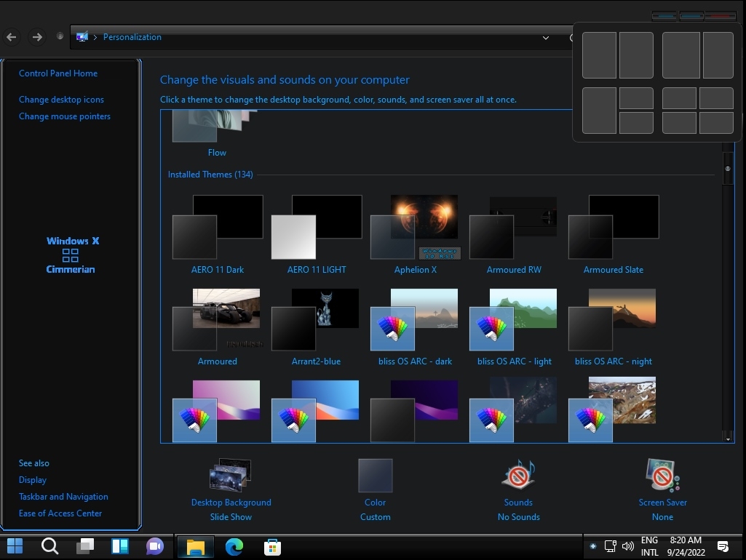Click the Forward navigation arrow

coord(36,37)
